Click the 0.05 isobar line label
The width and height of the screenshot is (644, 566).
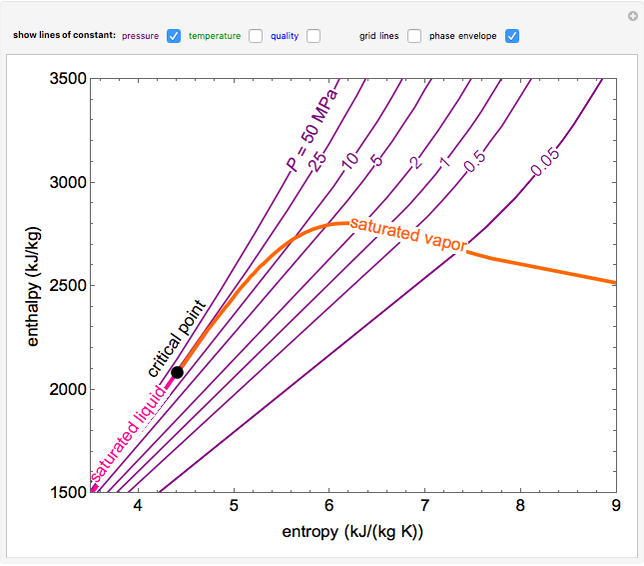[546, 163]
